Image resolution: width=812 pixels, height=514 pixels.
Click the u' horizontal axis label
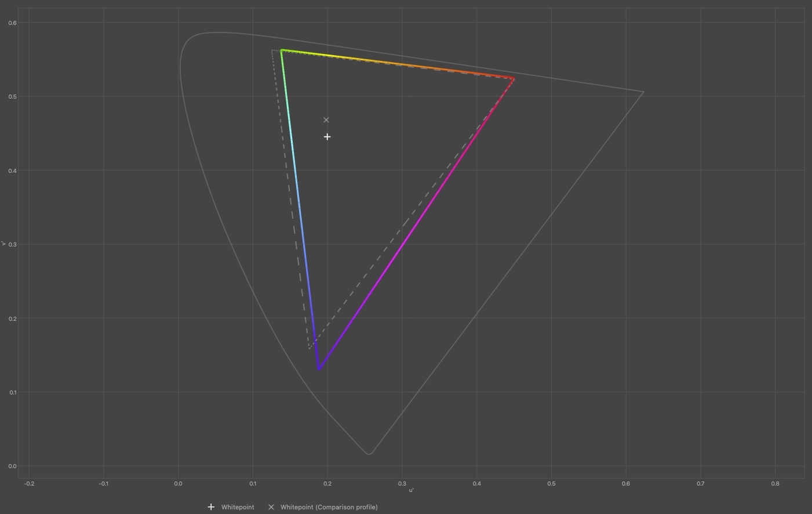pyautogui.click(x=411, y=490)
